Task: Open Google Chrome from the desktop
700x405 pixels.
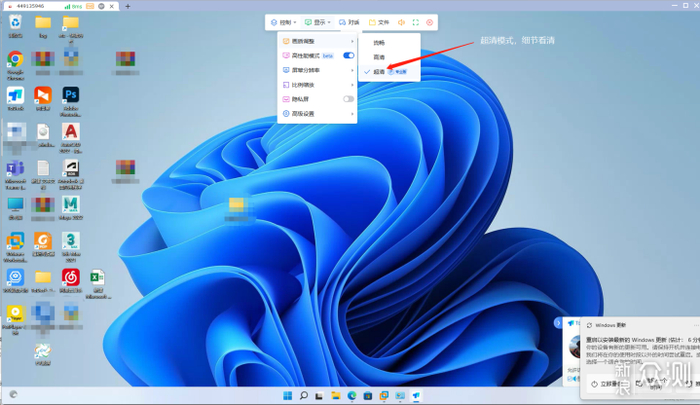Action: (x=15, y=62)
